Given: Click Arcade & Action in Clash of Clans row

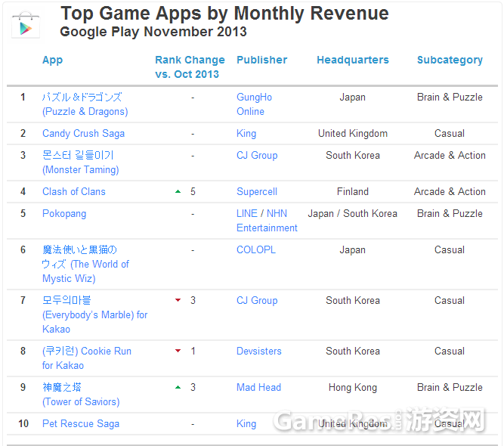Looking at the screenshot, I should (x=450, y=192).
